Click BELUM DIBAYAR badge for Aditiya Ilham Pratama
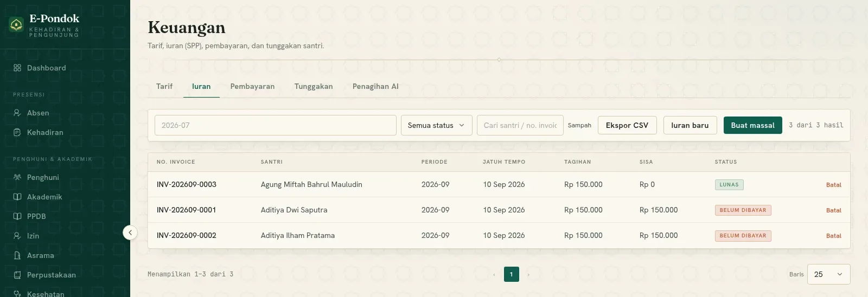Viewport: 868px width, 297px height. coord(743,236)
